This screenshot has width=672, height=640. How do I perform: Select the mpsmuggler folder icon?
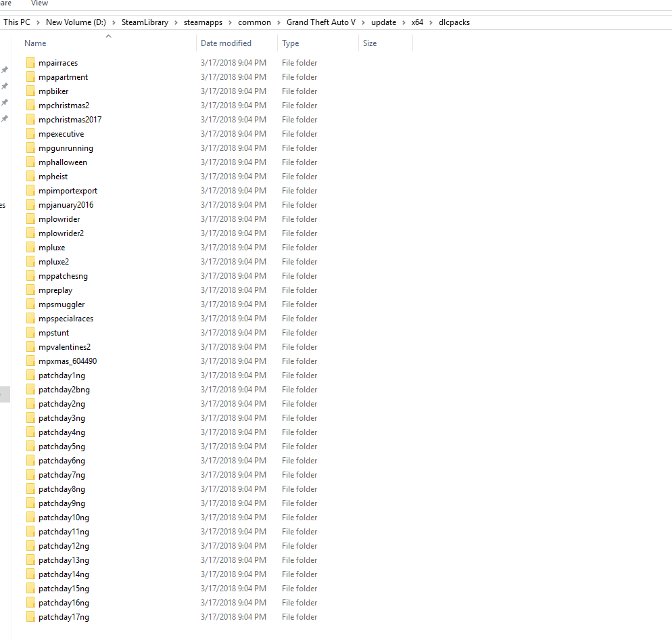click(30, 304)
